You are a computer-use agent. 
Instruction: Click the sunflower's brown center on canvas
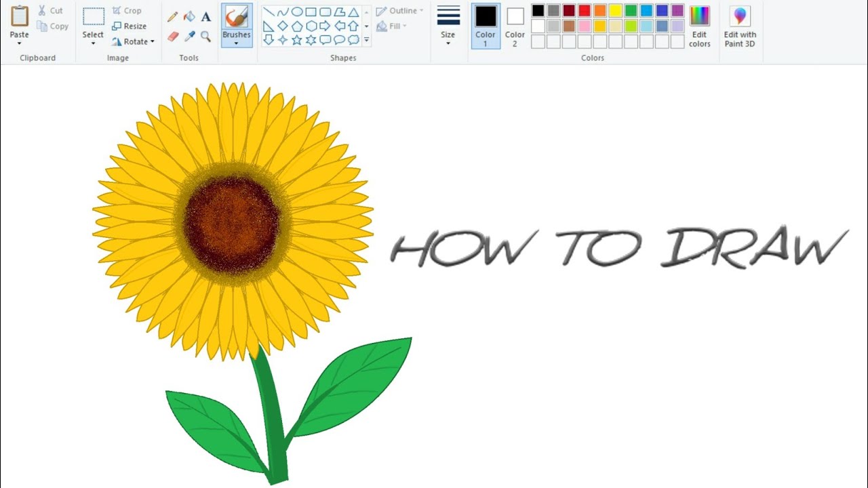pos(232,225)
